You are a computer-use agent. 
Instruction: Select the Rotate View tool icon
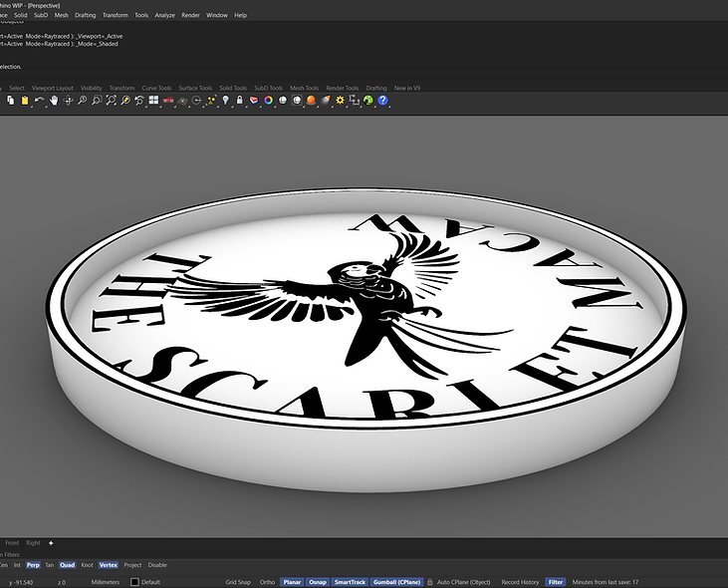pyautogui.click(x=68, y=100)
